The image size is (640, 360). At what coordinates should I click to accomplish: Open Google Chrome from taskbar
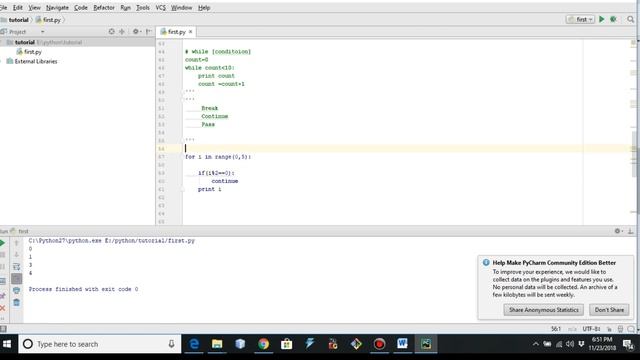coord(263,344)
